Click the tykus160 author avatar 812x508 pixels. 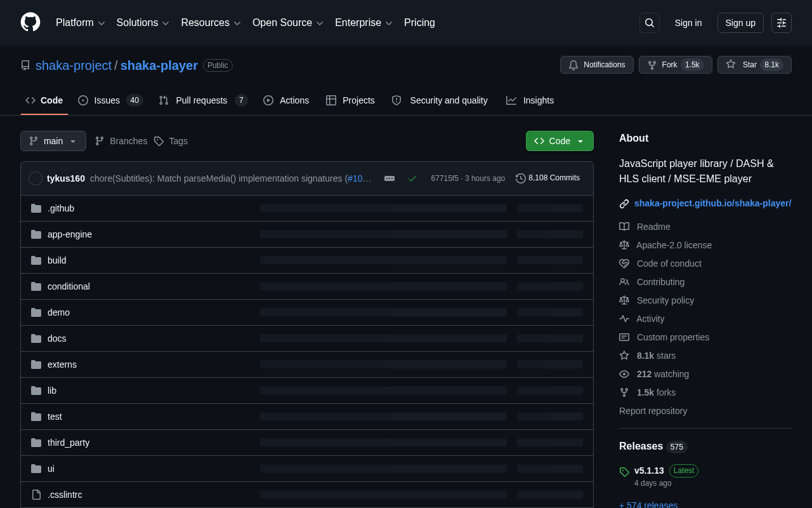pos(36,178)
